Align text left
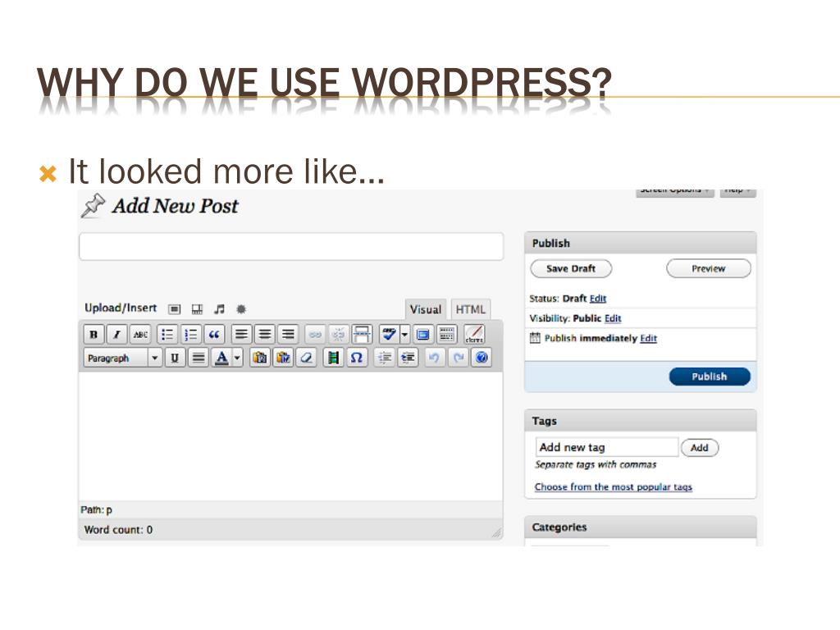 tap(241, 335)
